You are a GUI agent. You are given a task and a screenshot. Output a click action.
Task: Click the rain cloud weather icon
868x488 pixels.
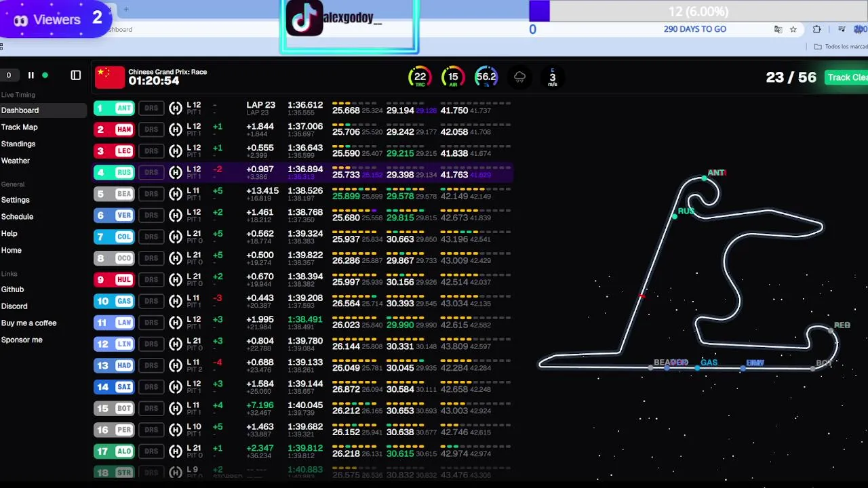(519, 77)
